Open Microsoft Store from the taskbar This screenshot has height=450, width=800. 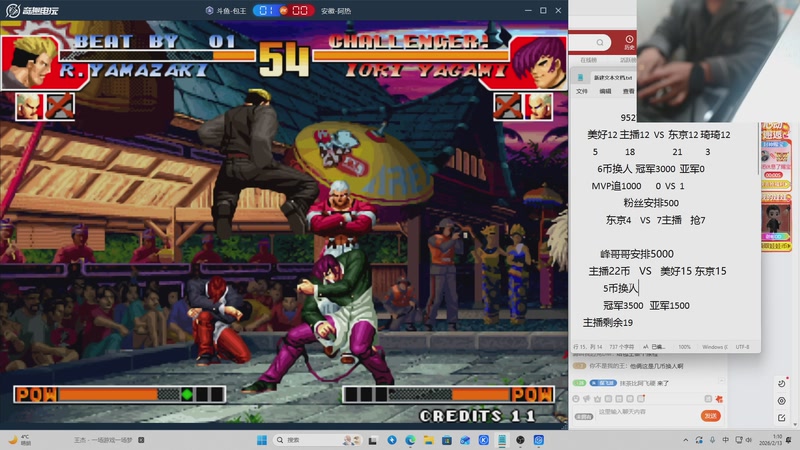[x=447, y=440]
